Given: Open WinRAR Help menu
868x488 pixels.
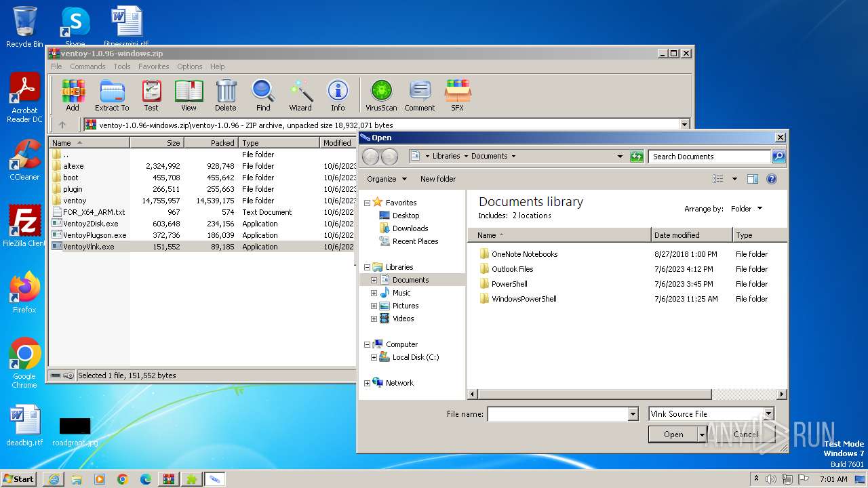Looking at the screenshot, I should [217, 66].
